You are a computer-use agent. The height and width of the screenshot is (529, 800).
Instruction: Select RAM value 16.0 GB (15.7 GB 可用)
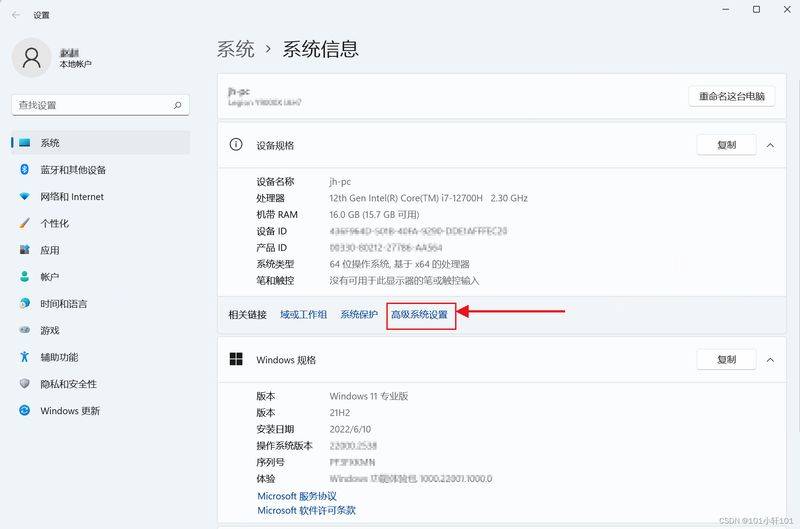point(374,215)
